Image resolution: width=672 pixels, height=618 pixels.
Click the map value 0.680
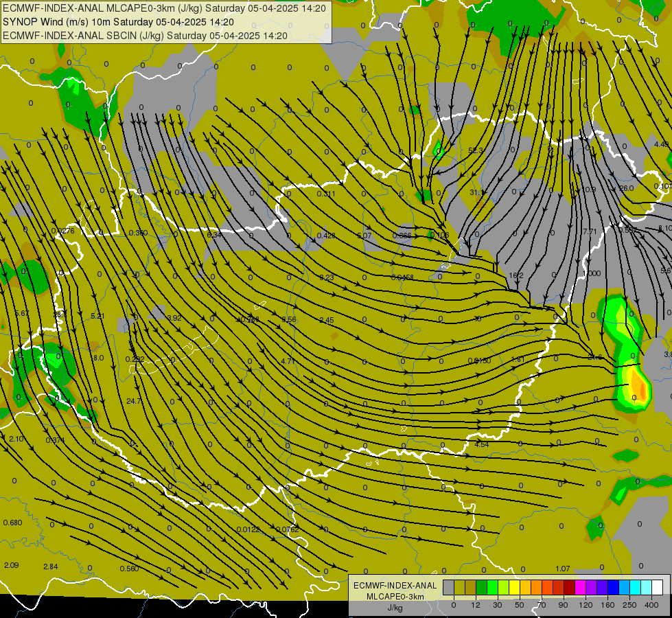point(12,523)
